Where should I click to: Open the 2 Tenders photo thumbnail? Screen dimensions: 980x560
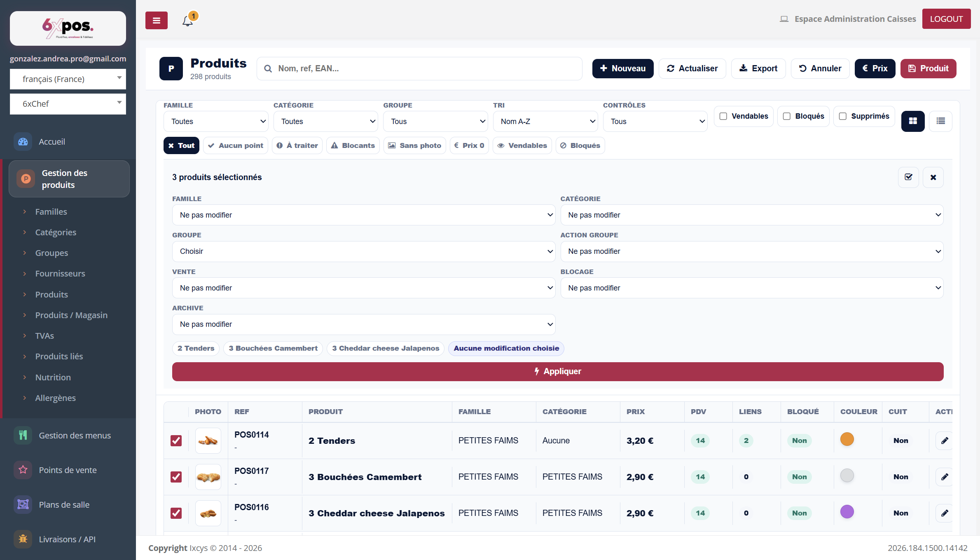[x=208, y=441]
